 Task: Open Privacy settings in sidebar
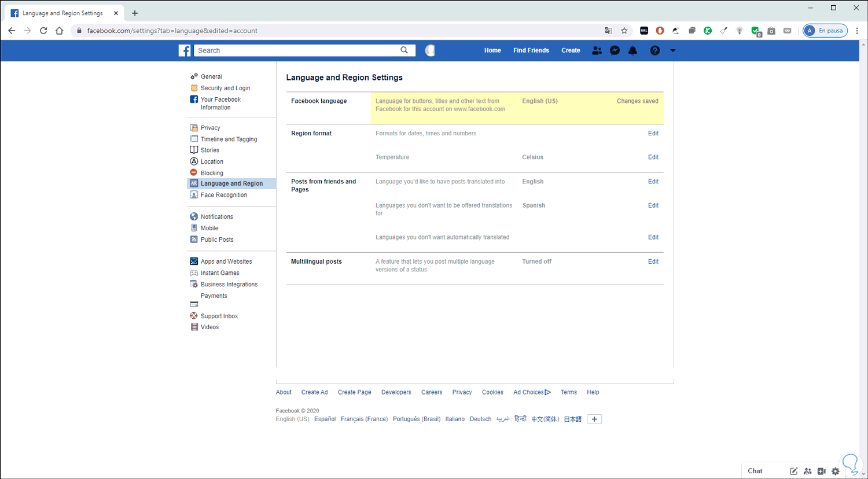[x=210, y=128]
